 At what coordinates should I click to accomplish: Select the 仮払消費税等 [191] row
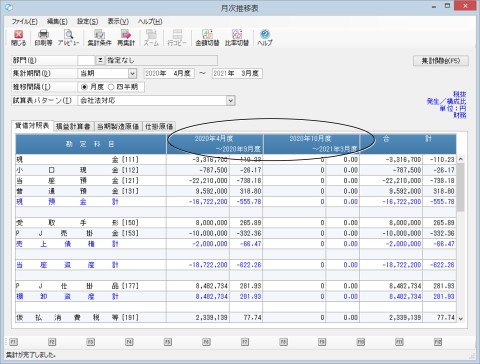(x=236, y=318)
